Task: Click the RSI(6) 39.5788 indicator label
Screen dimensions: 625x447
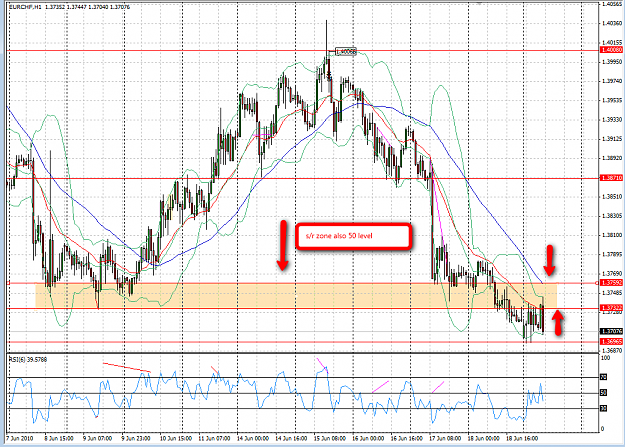Action: [28, 360]
